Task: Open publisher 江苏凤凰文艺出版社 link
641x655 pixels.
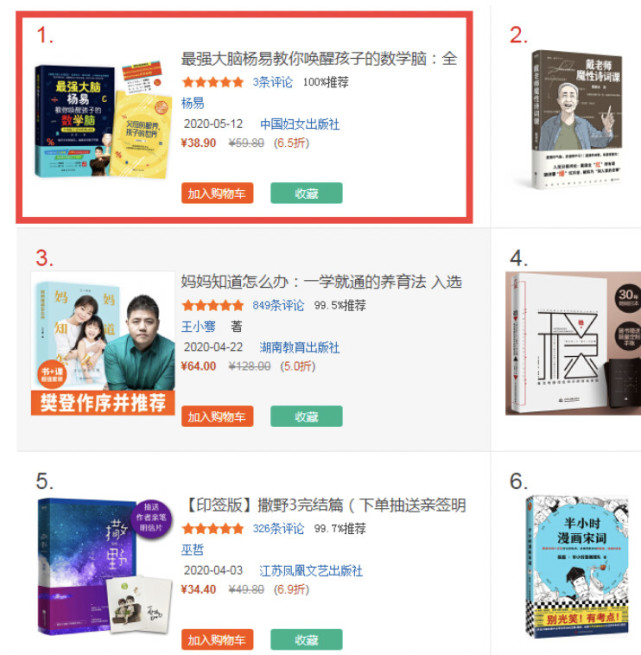Action: click(x=311, y=571)
